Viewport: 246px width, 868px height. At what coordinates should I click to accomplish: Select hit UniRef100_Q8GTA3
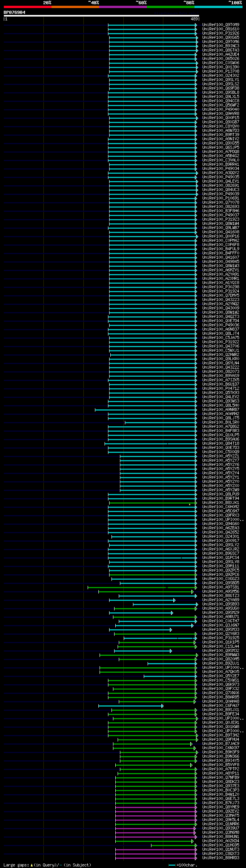coord(221,50)
